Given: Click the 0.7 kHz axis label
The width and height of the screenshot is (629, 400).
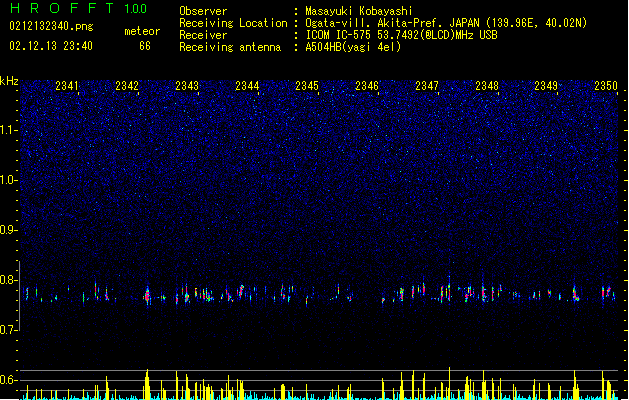Looking at the screenshot, I should (x=8, y=330).
